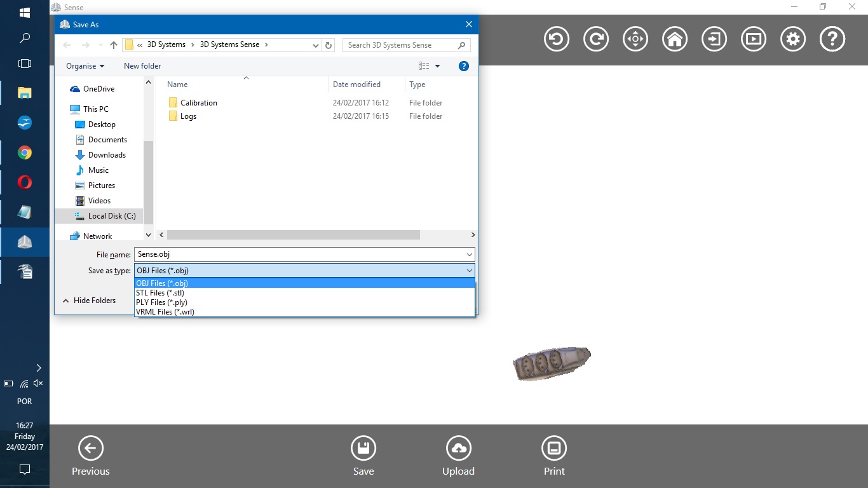Click the Redo icon in Sense toolbar
Screen dimensions: 868x488
595,39
